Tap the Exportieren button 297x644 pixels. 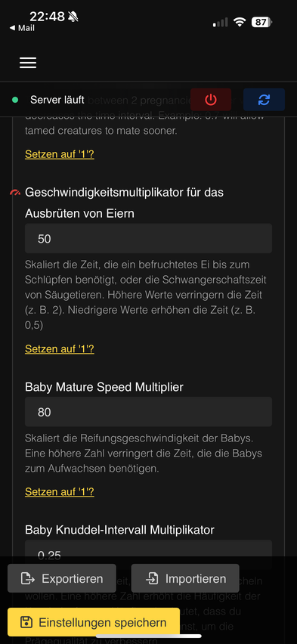pos(62,578)
